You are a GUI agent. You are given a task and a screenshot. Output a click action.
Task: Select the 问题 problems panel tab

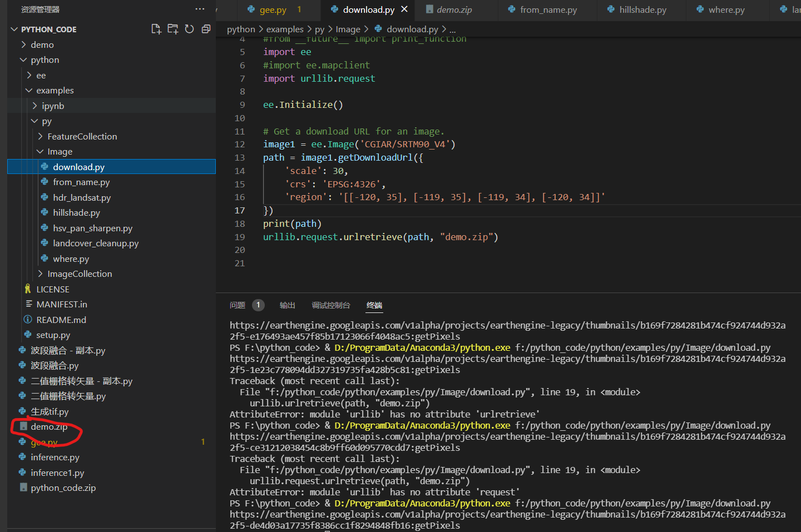(238, 305)
